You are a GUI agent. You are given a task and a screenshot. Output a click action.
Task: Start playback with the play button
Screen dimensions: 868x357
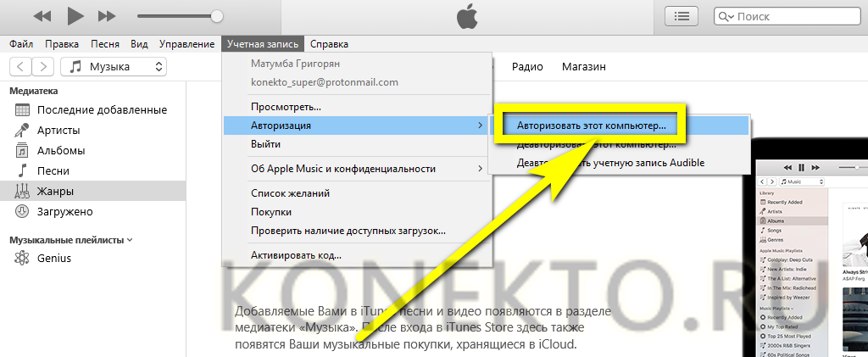click(75, 16)
